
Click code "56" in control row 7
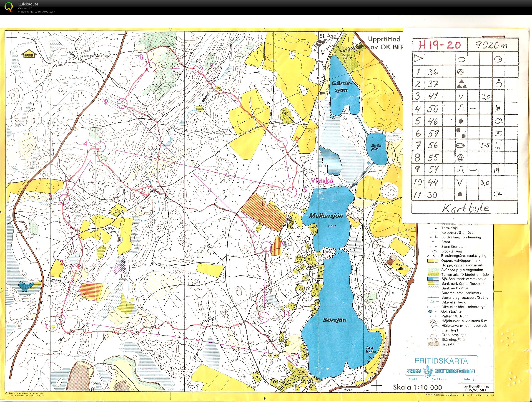point(433,145)
